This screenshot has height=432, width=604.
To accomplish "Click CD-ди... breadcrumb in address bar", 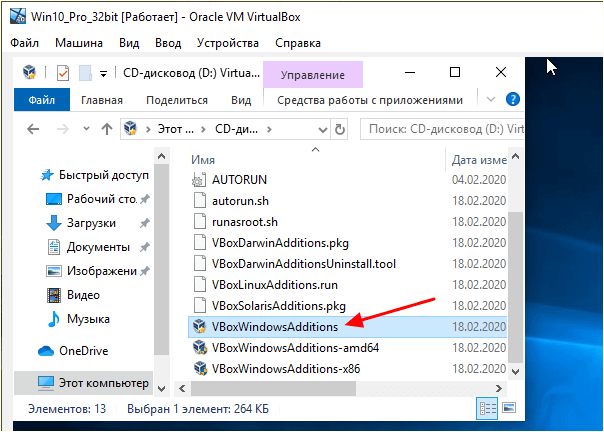I will tap(236, 129).
